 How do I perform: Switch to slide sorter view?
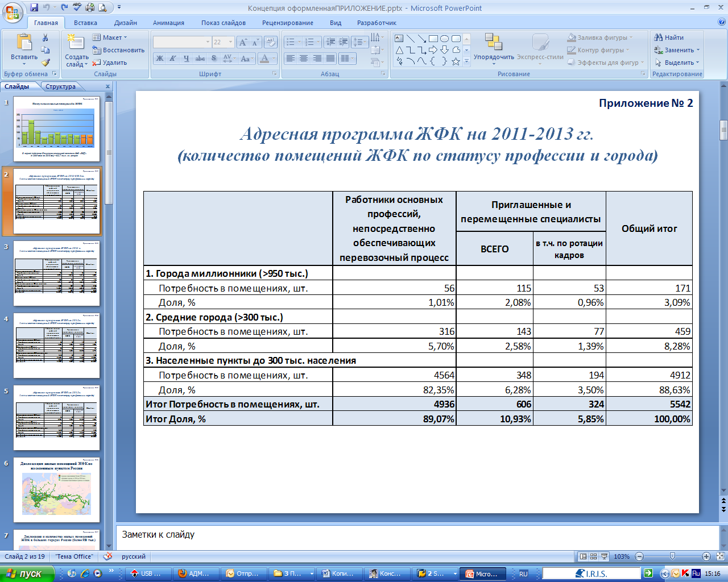[x=593, y=556]
